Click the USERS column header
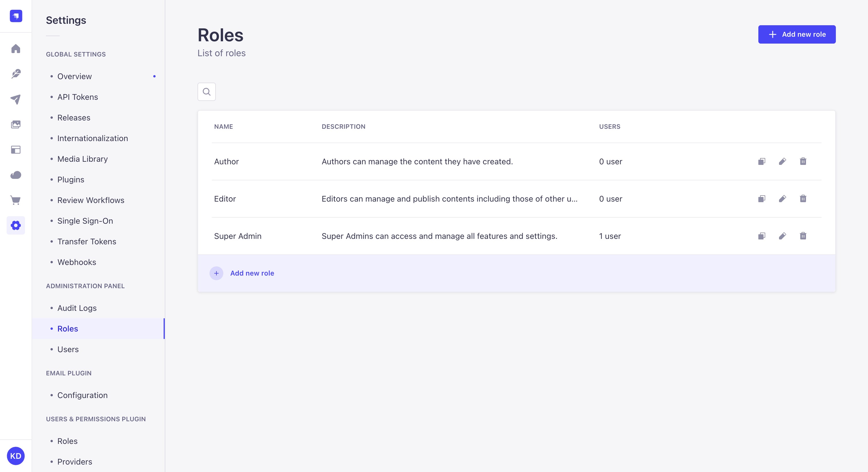Viewport: 868px width, 472px height. (x=610, y=126)
